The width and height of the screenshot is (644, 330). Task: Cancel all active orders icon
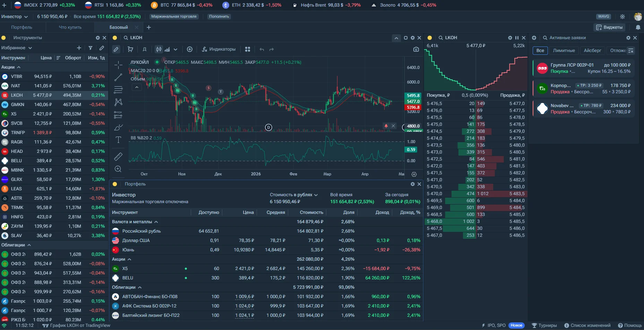click(x=631, y=51)
